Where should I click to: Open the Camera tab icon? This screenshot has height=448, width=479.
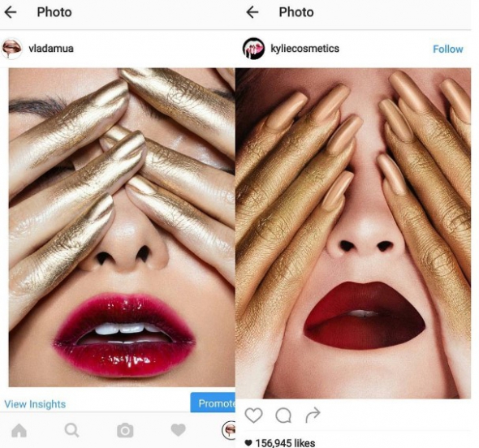(125, 431)
